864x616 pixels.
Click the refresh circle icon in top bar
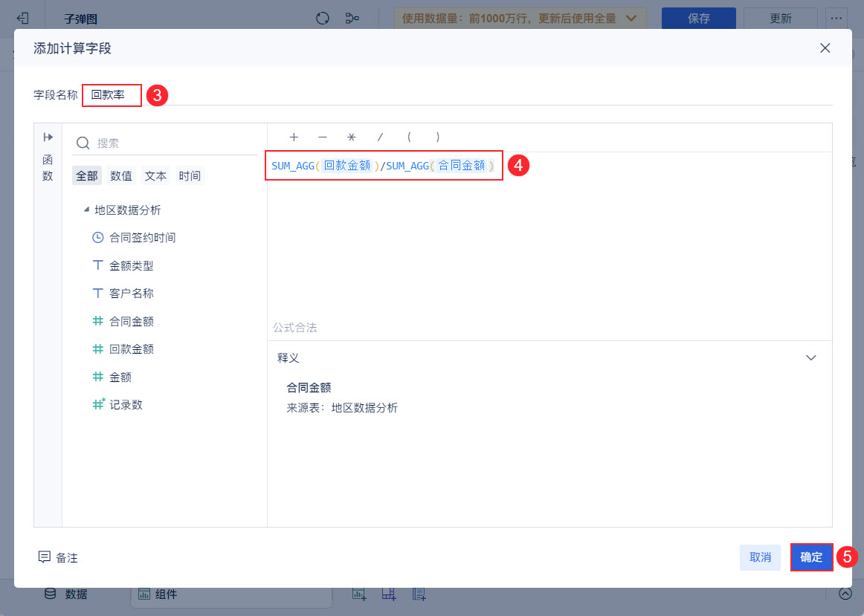click(x=323, y=18)
